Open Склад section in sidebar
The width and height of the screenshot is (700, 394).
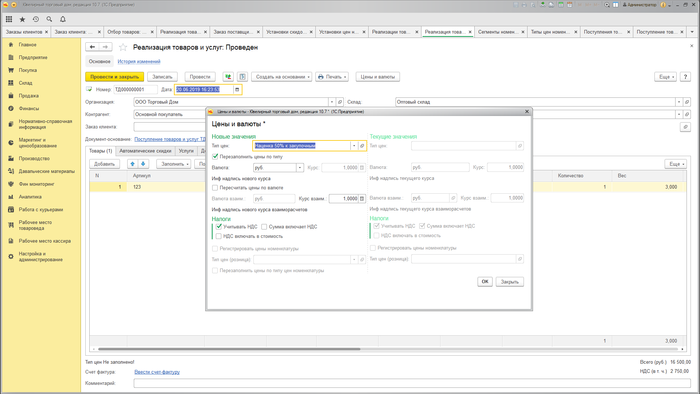coord(25,83)
